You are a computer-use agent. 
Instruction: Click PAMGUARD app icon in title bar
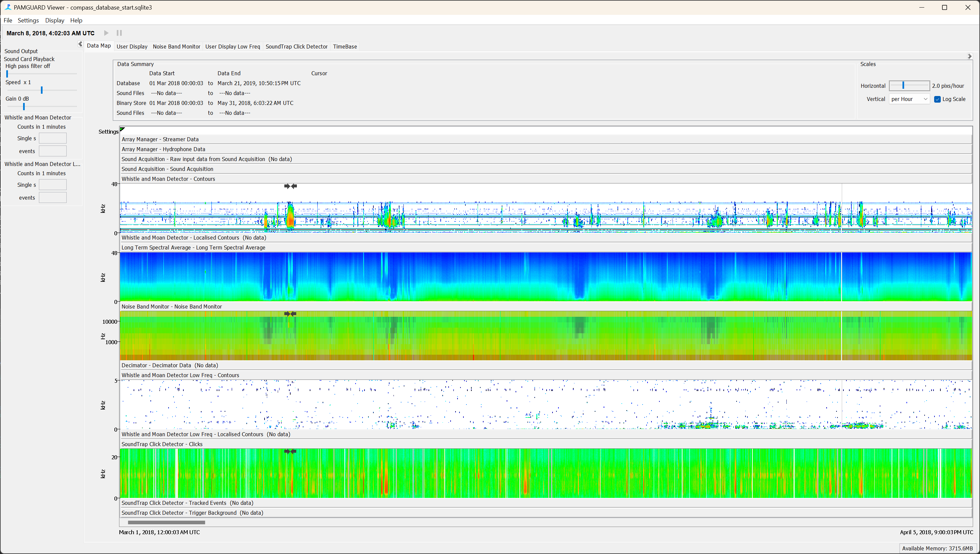pyautogui.click(x=8, y=7)
